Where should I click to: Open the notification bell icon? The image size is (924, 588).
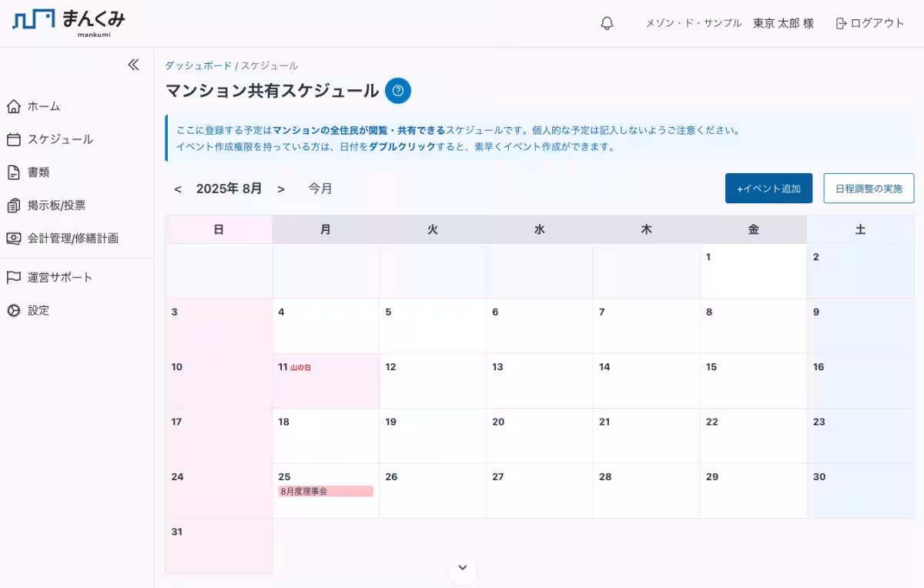point(606,22)
